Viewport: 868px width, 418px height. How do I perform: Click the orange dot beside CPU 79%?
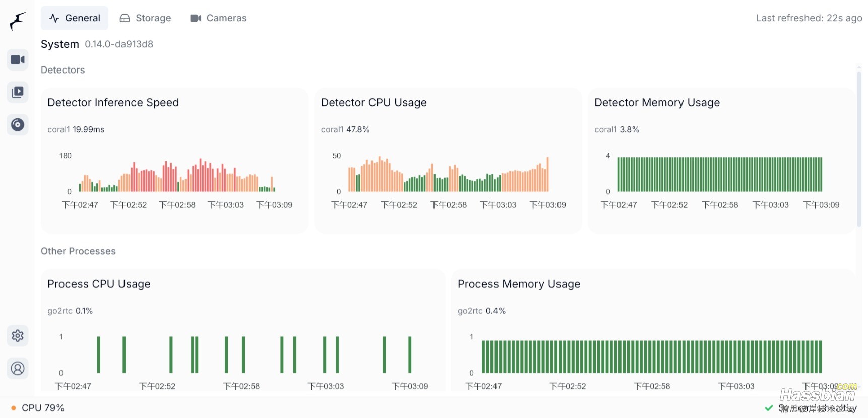tap(14, 408)
